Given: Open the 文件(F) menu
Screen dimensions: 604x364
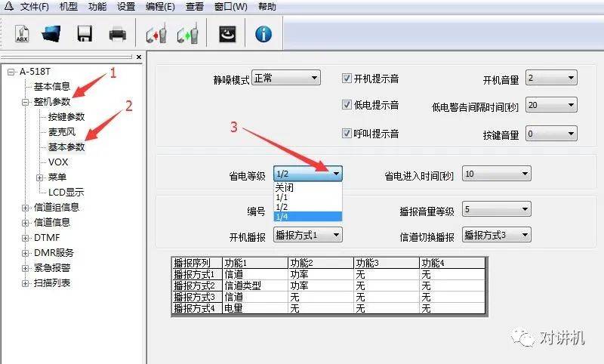Looking at the screenshot, I should coord(34,7).
